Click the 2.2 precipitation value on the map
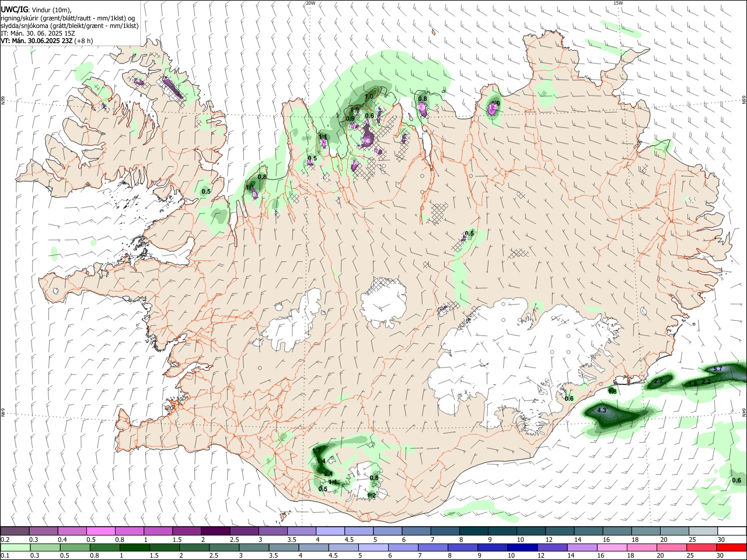The height and width of the screenshot is (560, 747). pos(706,381)
